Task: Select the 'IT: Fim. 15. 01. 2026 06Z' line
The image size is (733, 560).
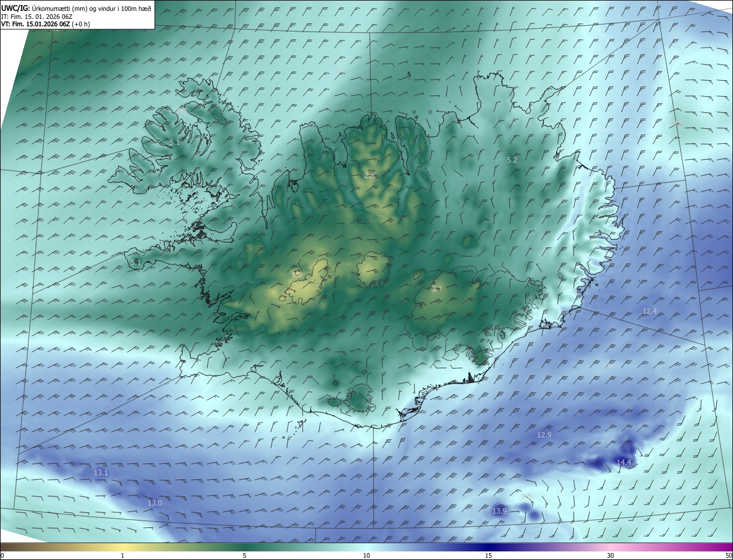Action: [37, 16]
